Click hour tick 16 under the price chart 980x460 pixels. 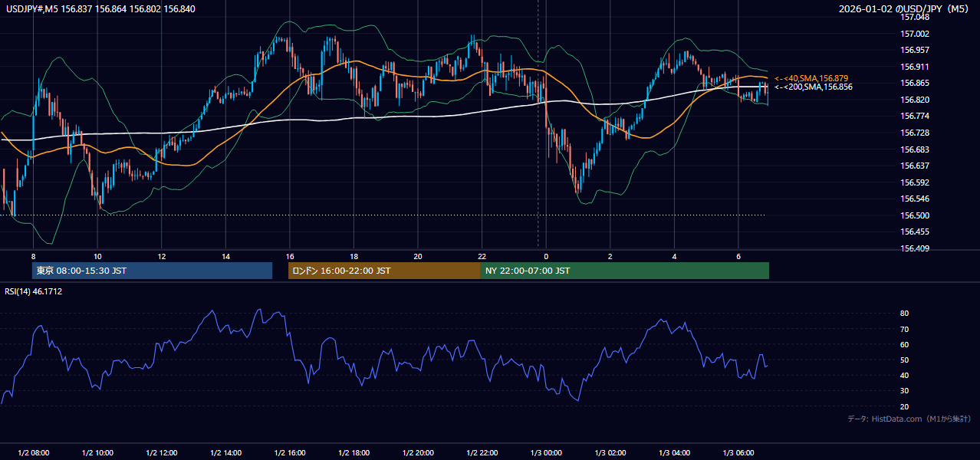(x=289, y=256)
